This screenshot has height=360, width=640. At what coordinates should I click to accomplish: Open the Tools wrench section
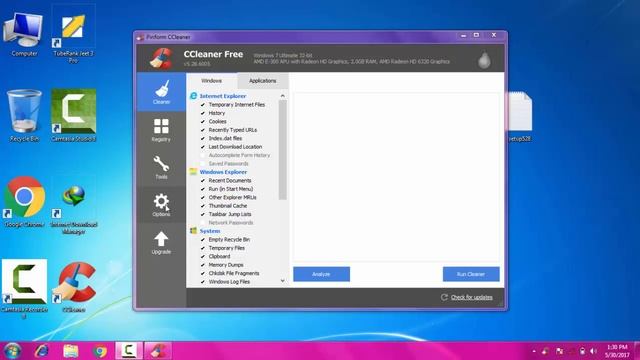pyautogui.click(x=161, y=167)
